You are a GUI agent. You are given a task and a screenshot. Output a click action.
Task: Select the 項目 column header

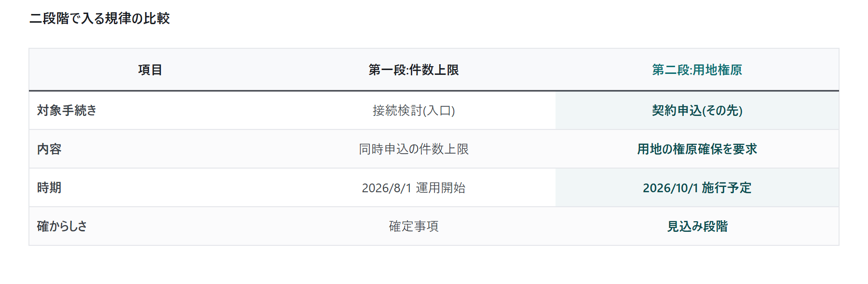click(150, 70)
